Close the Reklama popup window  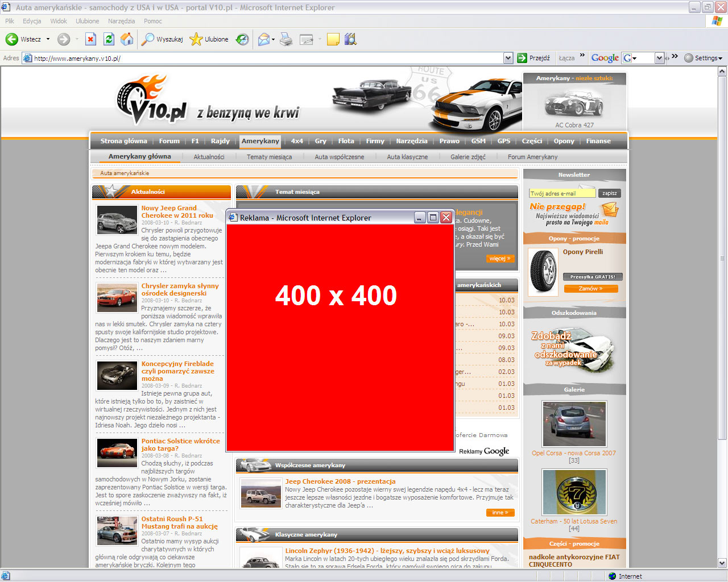click(446, 218)
